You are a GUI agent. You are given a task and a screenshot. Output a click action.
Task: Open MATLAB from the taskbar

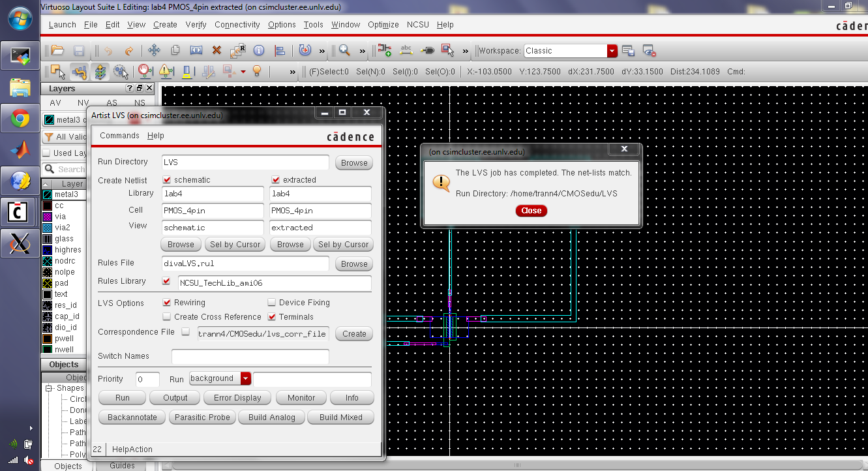pos(20,150)
